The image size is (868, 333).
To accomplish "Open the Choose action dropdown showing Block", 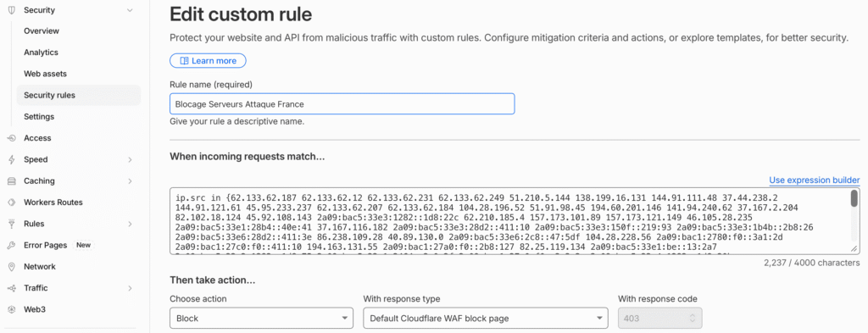I will click(261, 319).
